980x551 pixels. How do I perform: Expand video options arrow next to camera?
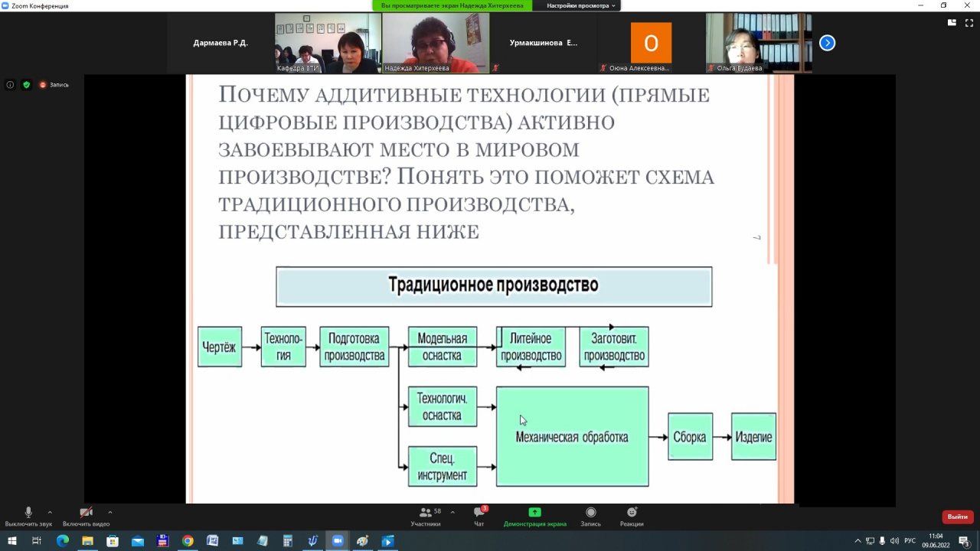click(110, 512)
